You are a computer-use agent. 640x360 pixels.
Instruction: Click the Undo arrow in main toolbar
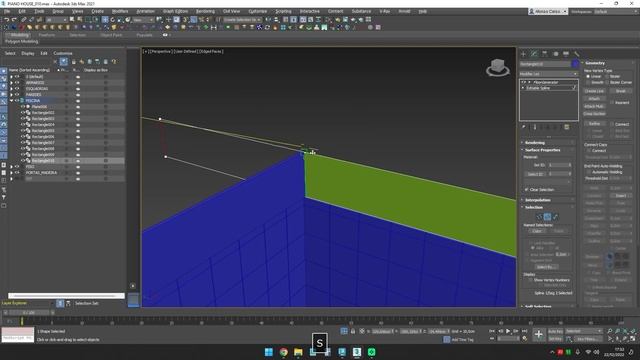pyautogui.click(x=7, y=20)
